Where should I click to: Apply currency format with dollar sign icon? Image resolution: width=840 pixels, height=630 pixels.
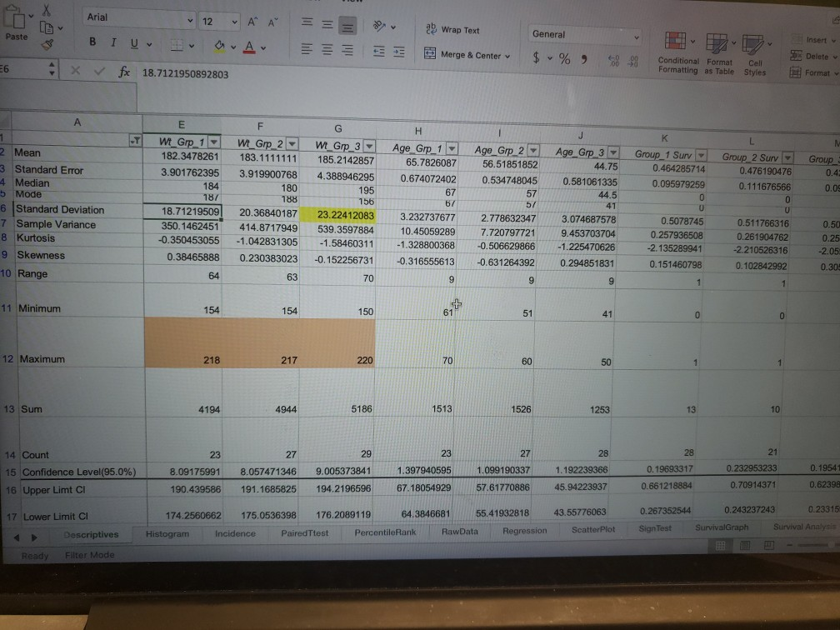click(x=537, y=57)
